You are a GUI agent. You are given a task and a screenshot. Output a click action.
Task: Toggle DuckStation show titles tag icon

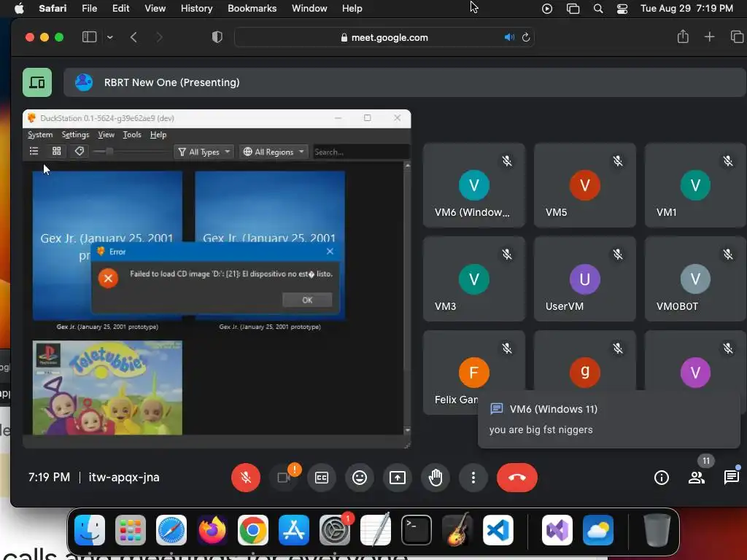pyautogui.click(x=80, y=152)
